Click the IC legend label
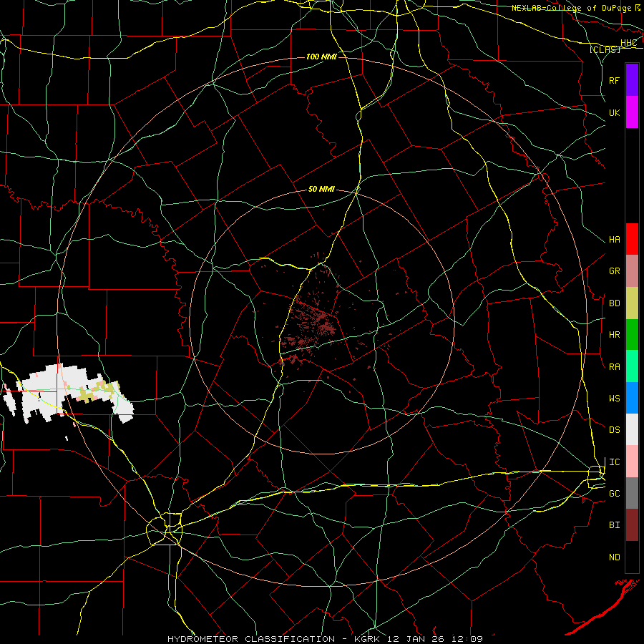This screenshot has height=644, width=644. (614, 462)
